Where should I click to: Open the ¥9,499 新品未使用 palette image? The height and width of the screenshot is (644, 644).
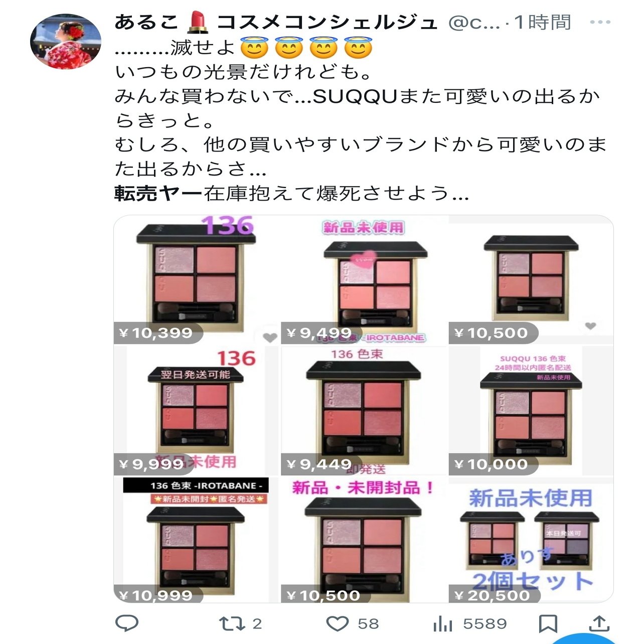click(x=364, y=280)
